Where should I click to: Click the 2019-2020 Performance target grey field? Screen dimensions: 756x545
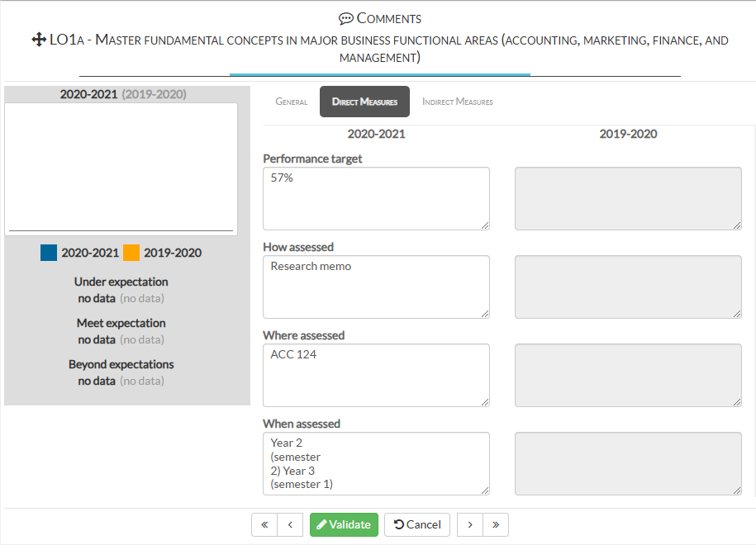pos(628,198)
